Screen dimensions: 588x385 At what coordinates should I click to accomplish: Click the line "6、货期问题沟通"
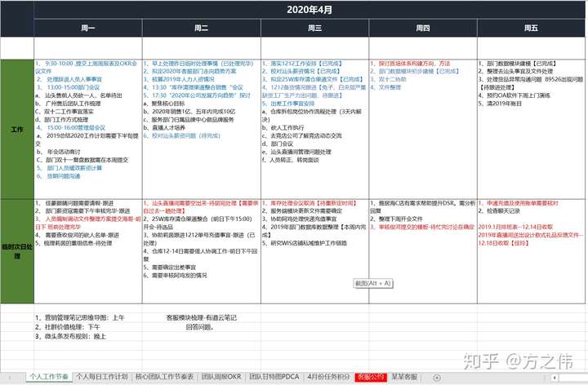58,176
